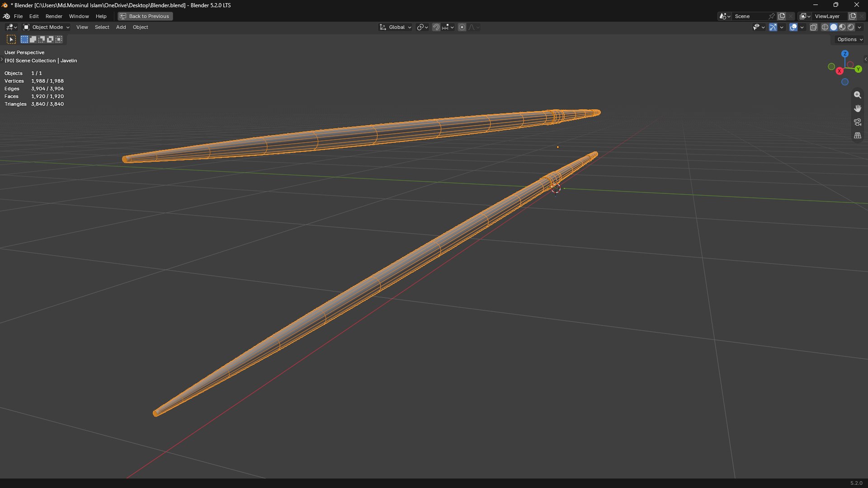
Task: Open the Blender logo app menu
Action: click(7, 16)
